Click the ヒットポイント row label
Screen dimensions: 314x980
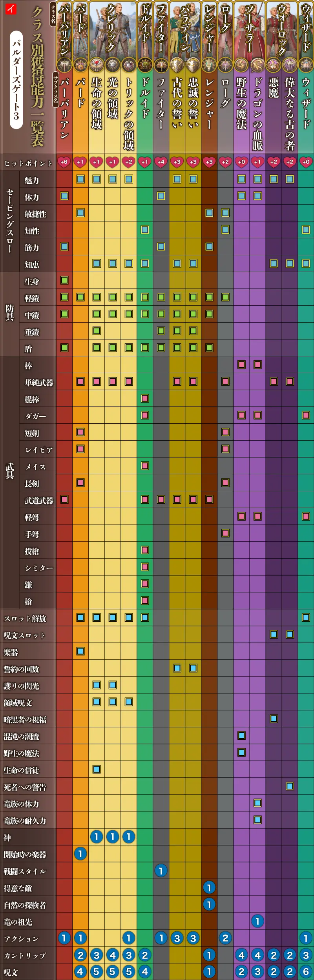coord(28,163)
